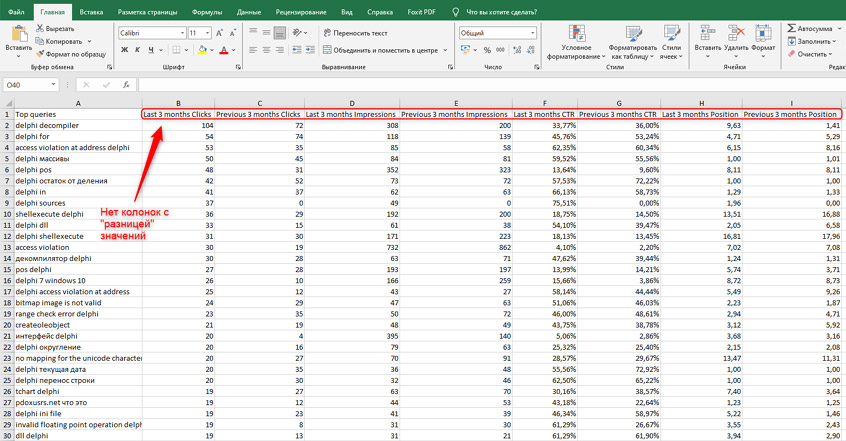This screenshot has height=441, width=846.
Task: Click the Paste (Вставить) clipboard icon
Action: pyautogui.click(x=19, y=34)
